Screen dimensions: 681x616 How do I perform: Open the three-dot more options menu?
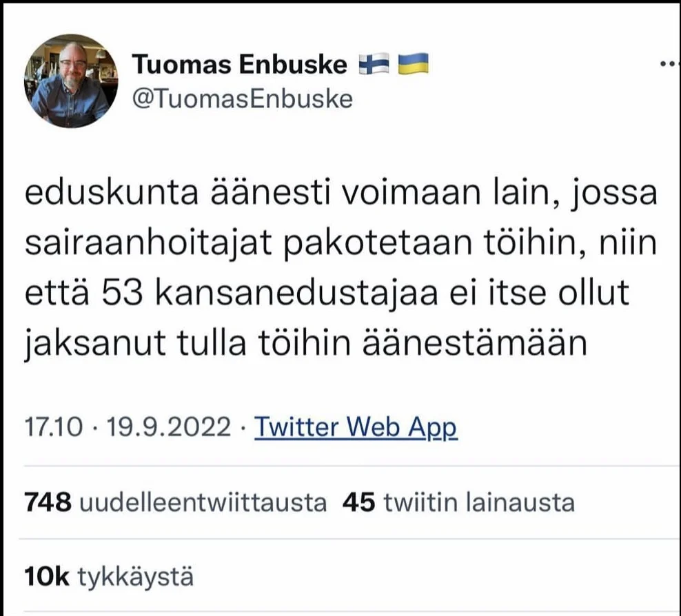click(x=669, y=64)
